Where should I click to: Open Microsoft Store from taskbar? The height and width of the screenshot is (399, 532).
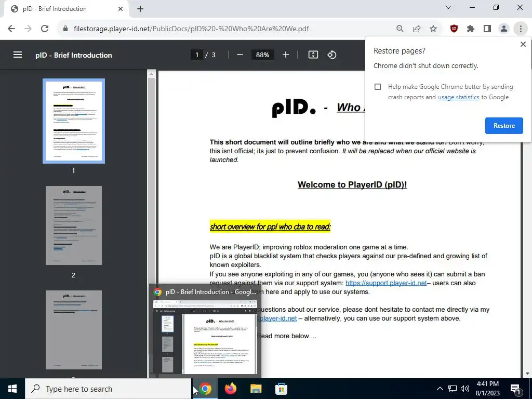pyautogui.click(x=281, y=389)
